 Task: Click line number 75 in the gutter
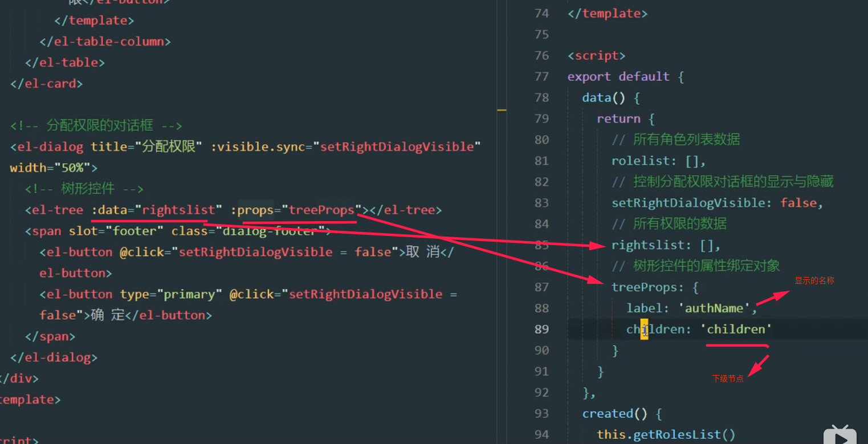541,34
